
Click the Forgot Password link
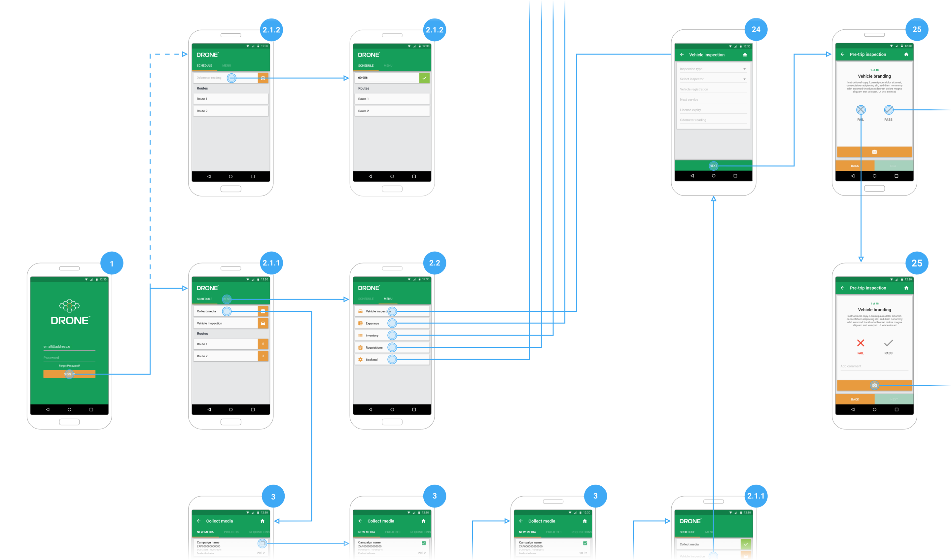click(x=69, y=365)
